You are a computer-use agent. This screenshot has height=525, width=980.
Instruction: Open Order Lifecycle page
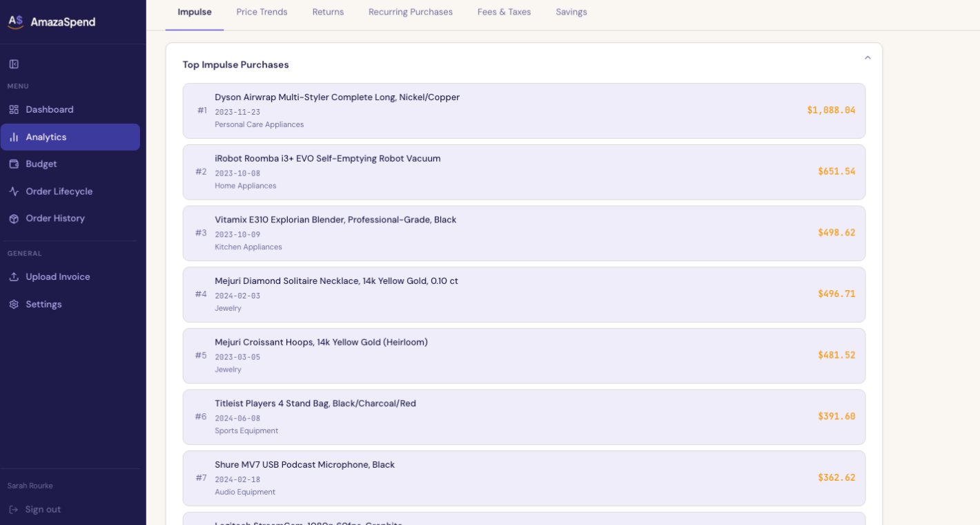pos(70,191)
